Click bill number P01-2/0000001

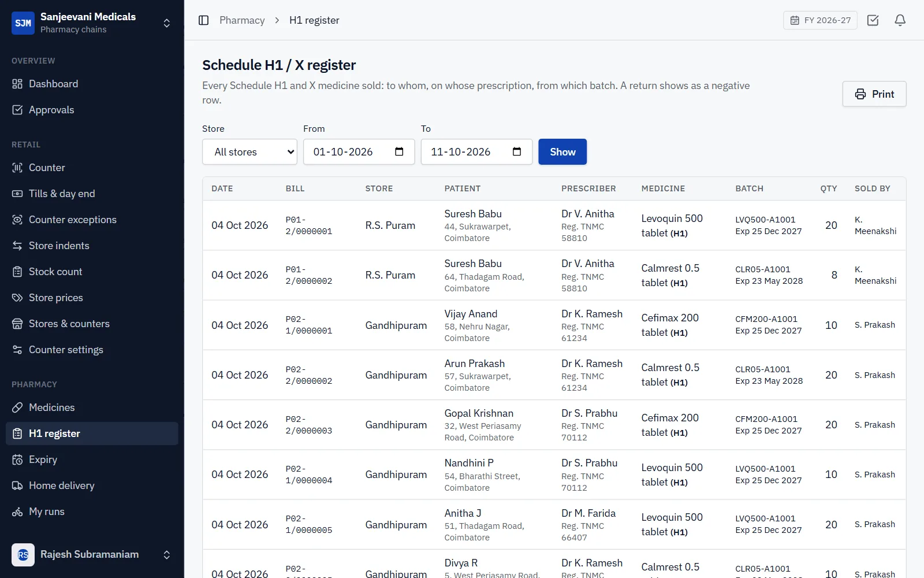[309, 225]
